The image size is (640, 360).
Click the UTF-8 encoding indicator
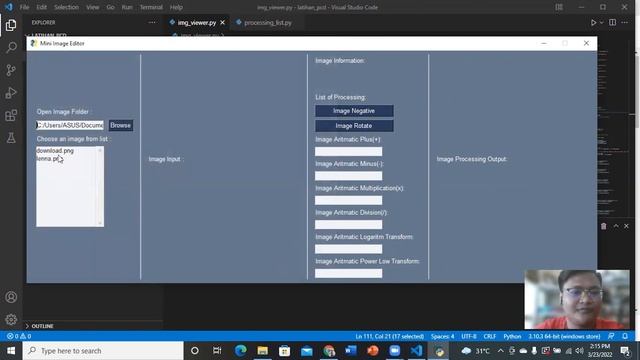469,336
